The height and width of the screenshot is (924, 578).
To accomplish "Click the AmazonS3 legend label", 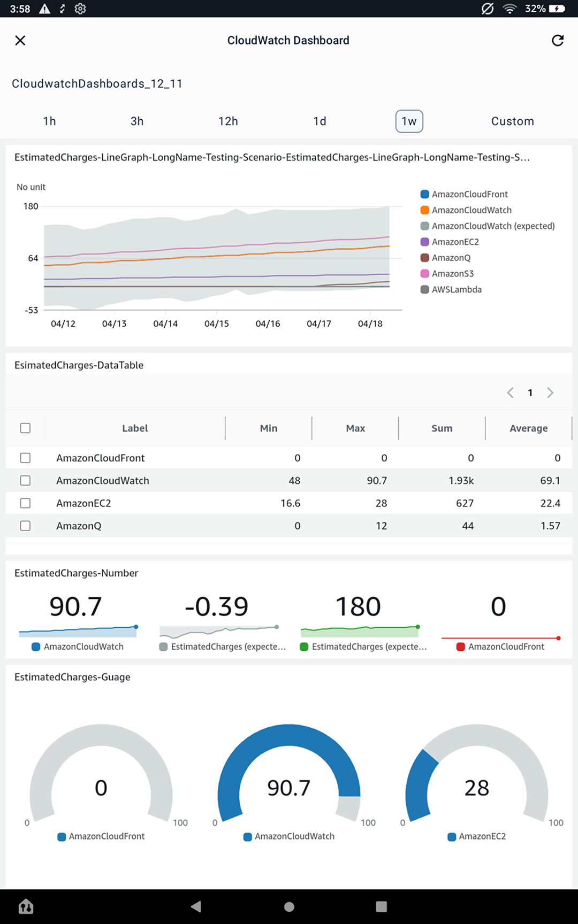I will [453, 274].
